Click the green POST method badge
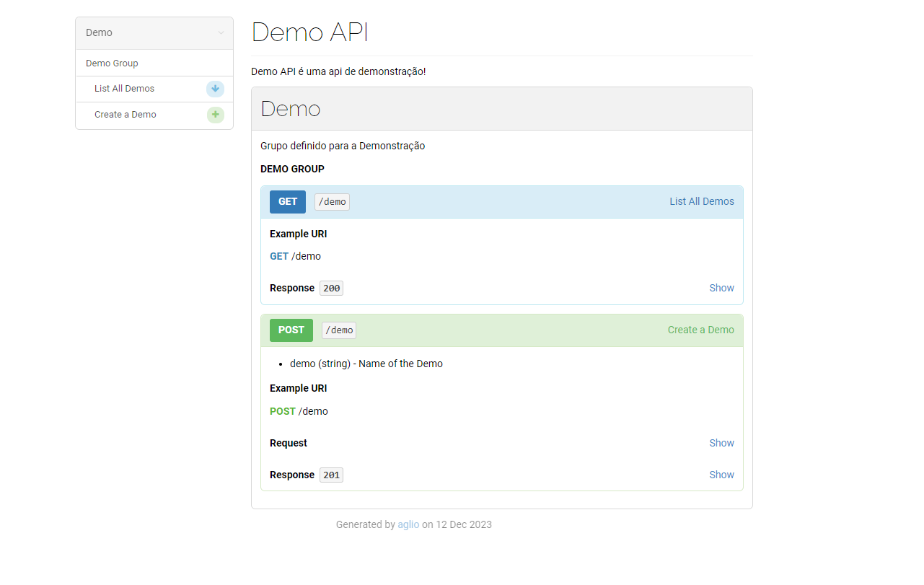Viewport: 924px width, 585px height. (291, 330)
